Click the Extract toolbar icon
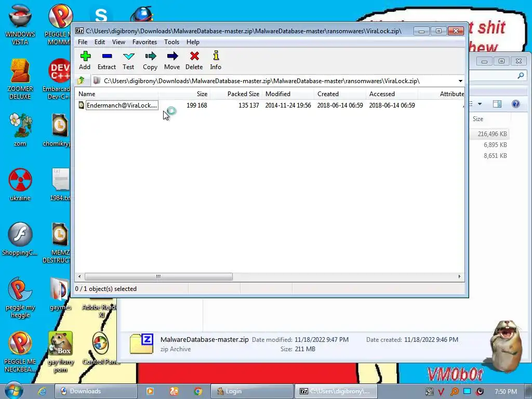Viewport: 532px width, 399px height. 107,60
